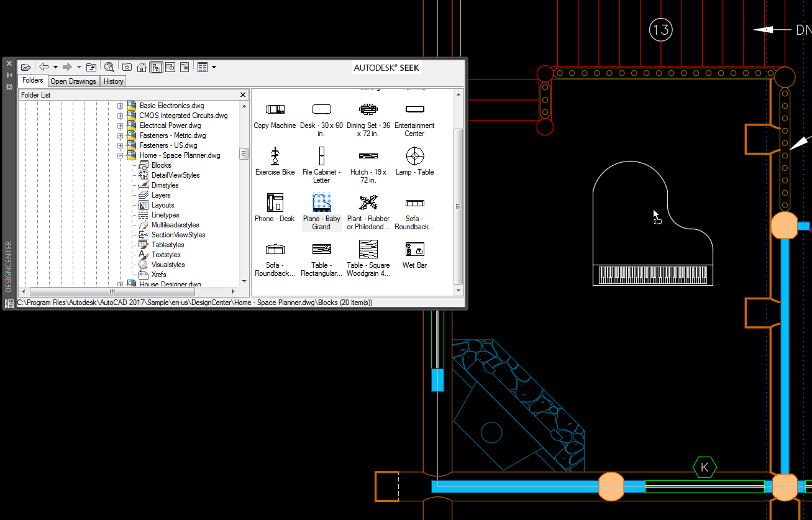Click the Autodesk Seek button
Screen dimensions: 812x520
[386, 68]
